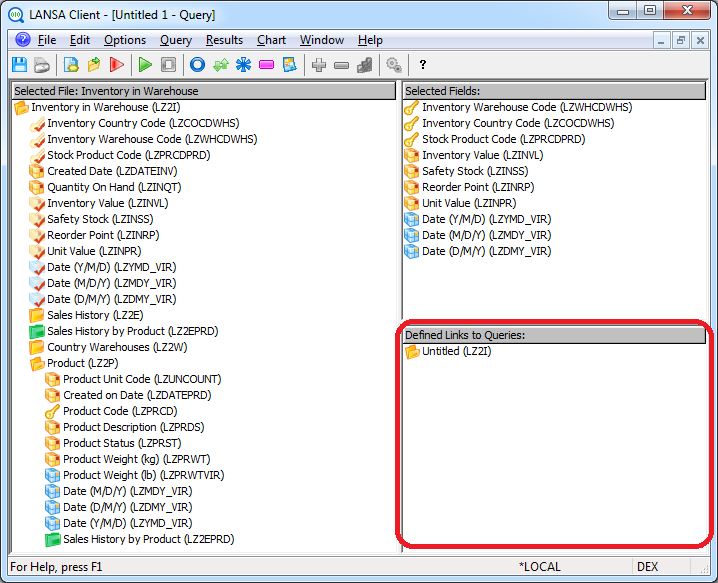Click the grey gears settings icon
The image size is (718, 583).
(394, 65)
